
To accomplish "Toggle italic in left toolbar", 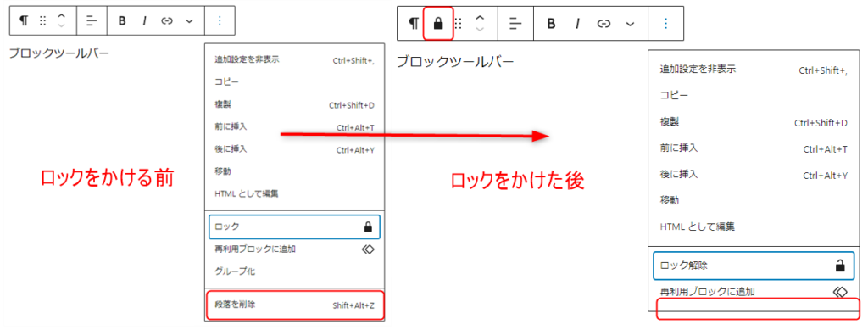I will (144, 20).
